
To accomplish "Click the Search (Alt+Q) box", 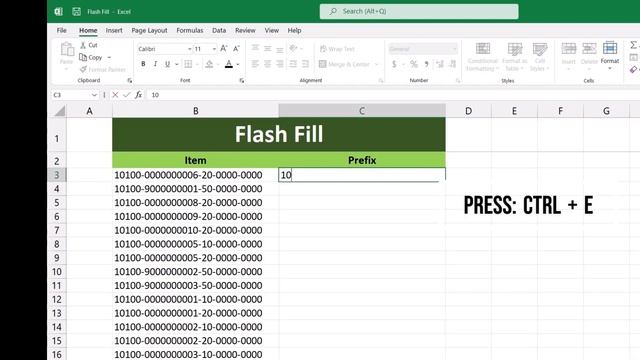I will [x=419, y=11].
